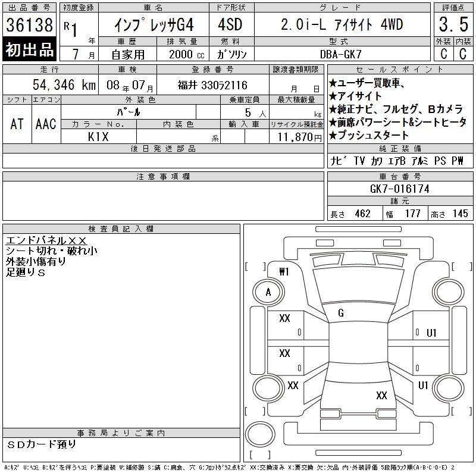
Task: Click shaken expiry 08年07月
Action: pyautogui.click(x=130, y=85)
